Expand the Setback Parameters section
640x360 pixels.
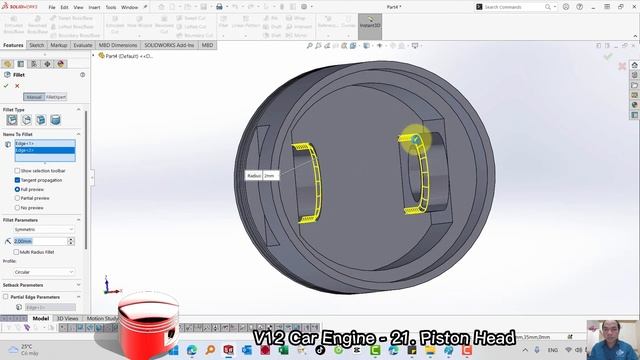[78, 285]
